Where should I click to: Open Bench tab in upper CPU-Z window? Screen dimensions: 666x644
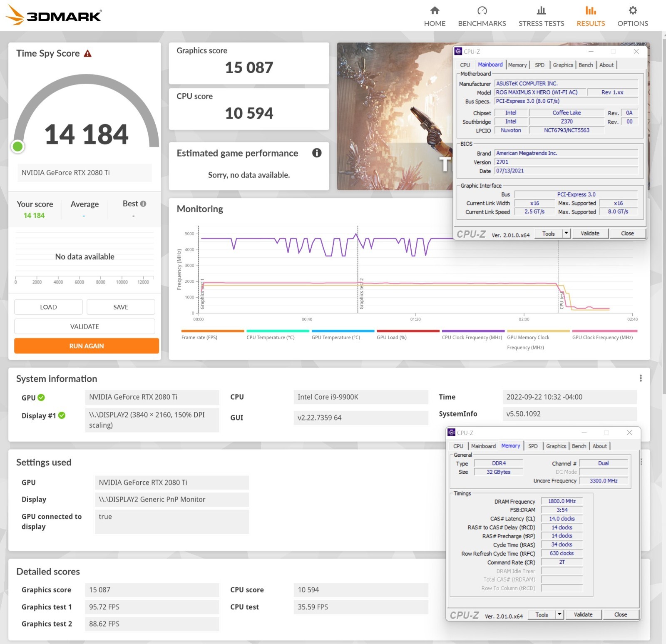click(586, 65)
